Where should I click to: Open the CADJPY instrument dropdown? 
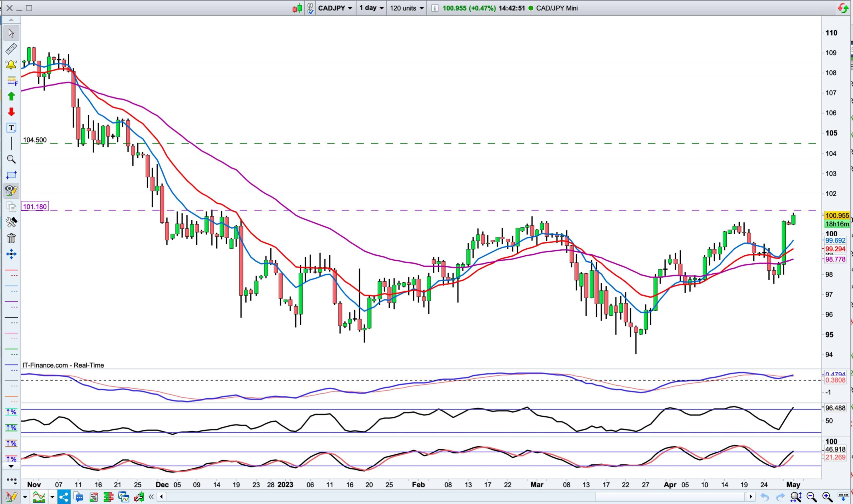pyautogui.click(x=335, y=8)
